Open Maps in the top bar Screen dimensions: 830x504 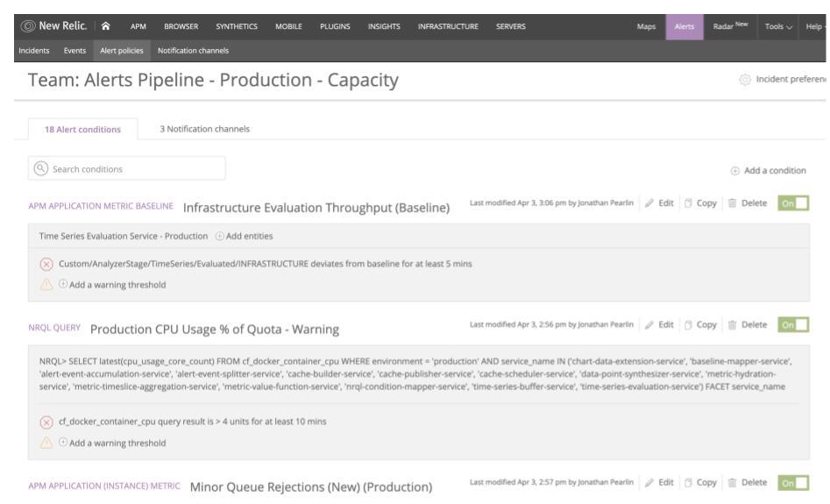646,26
